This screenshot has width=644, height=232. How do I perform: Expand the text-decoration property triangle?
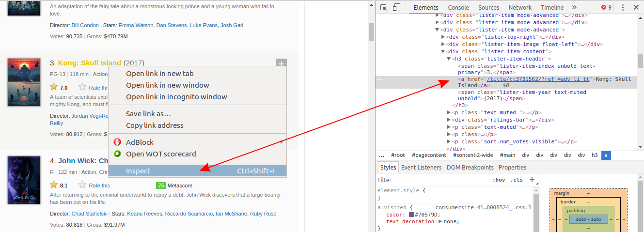440,221
